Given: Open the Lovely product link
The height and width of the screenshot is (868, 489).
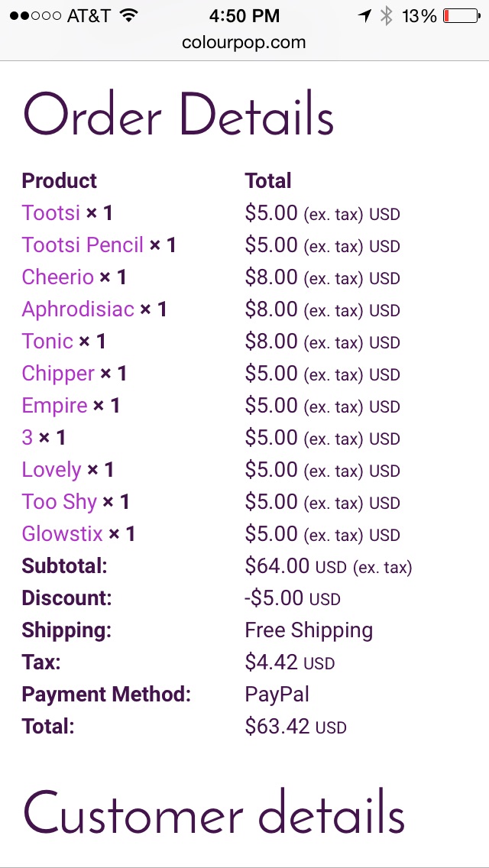Looking at the screenshot, I should pyautogui.click(x=51, y=470).
